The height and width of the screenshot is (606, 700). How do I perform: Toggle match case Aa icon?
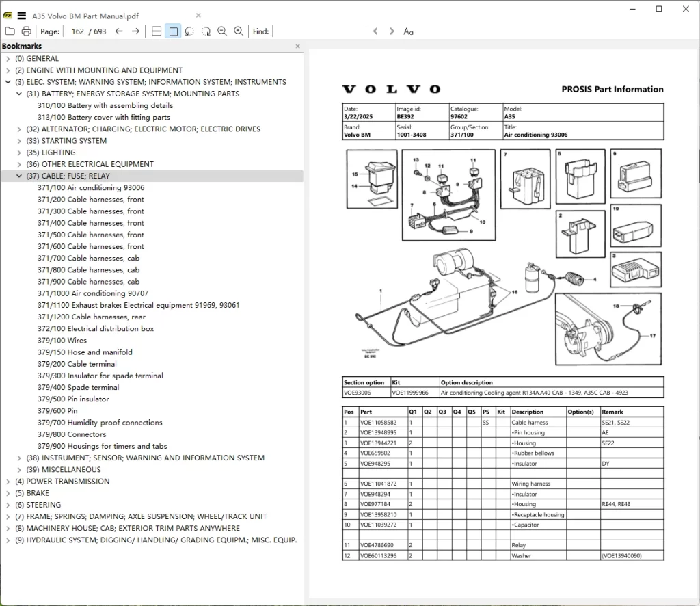click(409, 31)
